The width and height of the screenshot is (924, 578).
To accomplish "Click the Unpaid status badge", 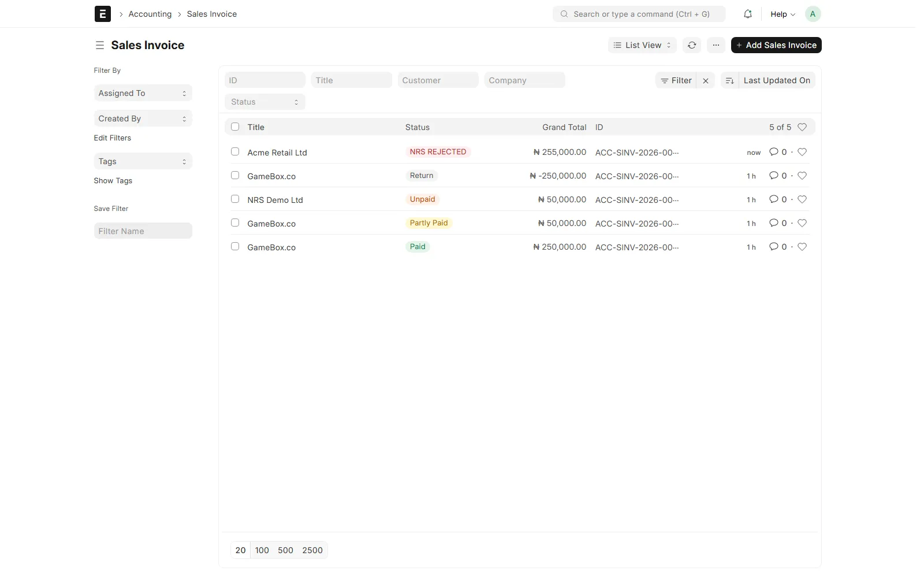I will [x=423, y=199].
